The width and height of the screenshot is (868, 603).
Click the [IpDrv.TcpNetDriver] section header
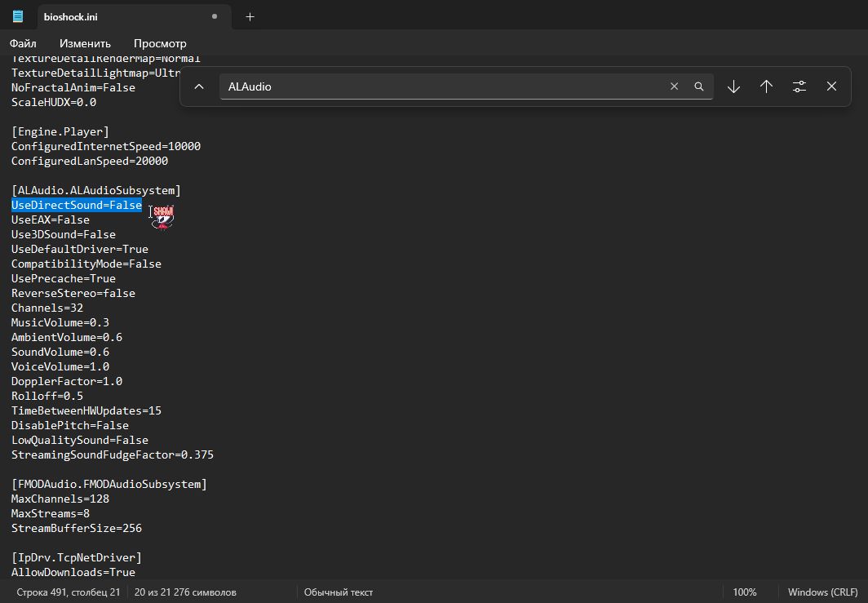[x=77, y=557]
